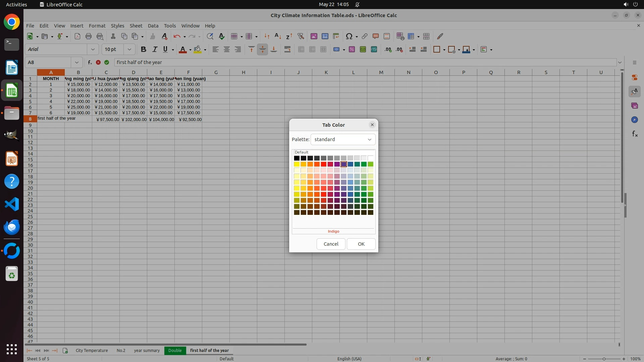Click the Export as PDF icon
This screenshot has width=644, height=362.
pyautogui.click(x=77, y=36)
